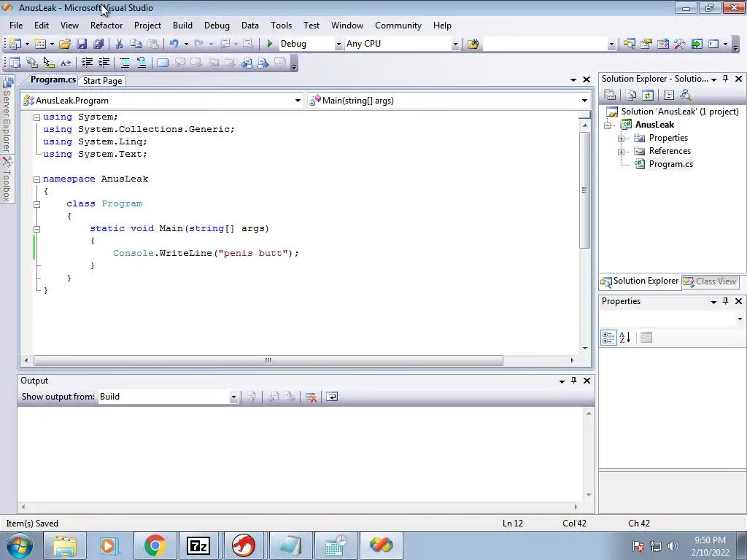Toggle Show All Files in Solution Explorer
The image size is (747, 560).
631,96
